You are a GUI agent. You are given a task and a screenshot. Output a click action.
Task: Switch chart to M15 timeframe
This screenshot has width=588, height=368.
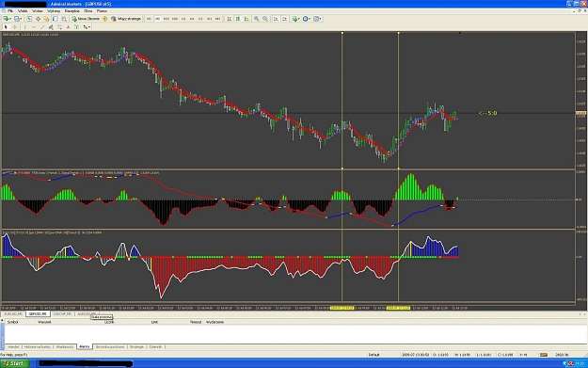[x=167, y=19]
